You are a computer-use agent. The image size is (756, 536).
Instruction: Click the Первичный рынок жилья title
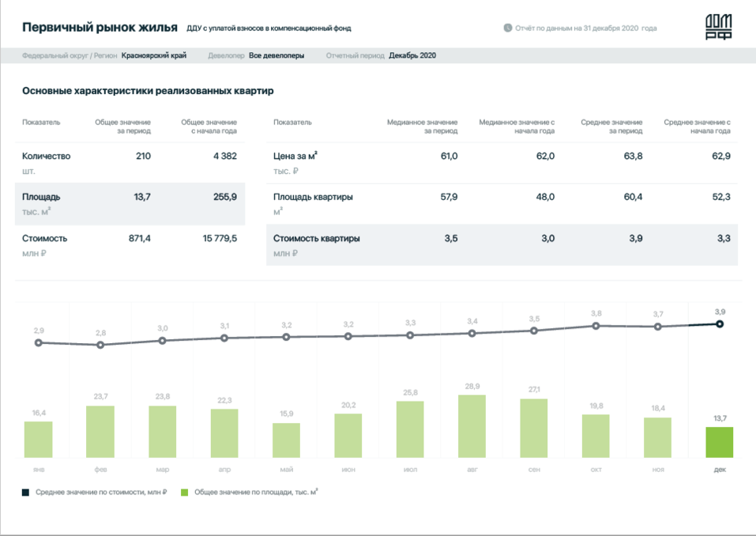point(100,28)
